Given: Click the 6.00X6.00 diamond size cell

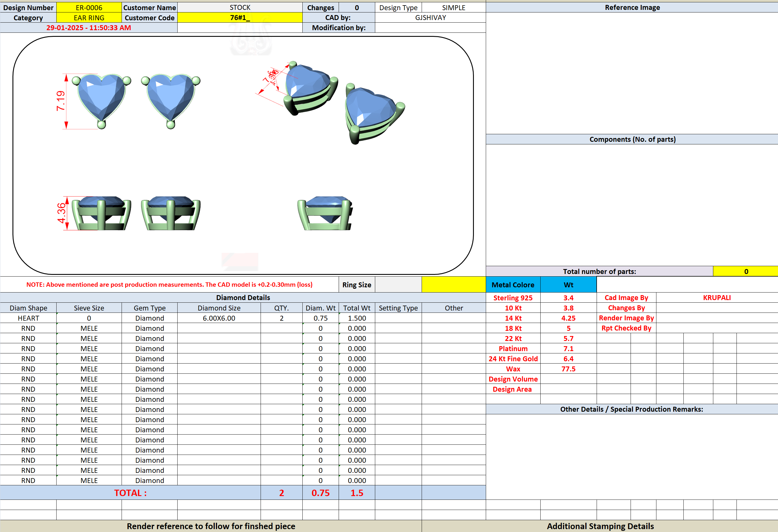Looking at the screenshot, I should coord(219,318).
